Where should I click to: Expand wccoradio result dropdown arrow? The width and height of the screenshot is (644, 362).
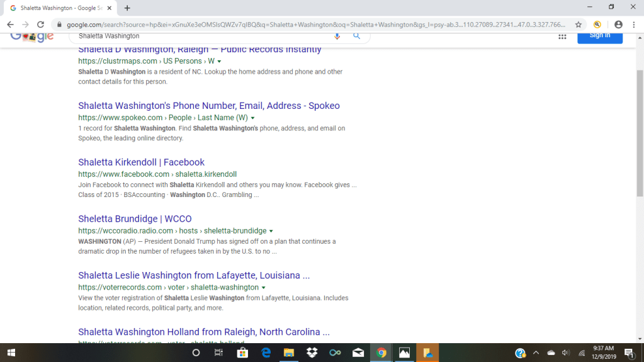coord(271,232)
